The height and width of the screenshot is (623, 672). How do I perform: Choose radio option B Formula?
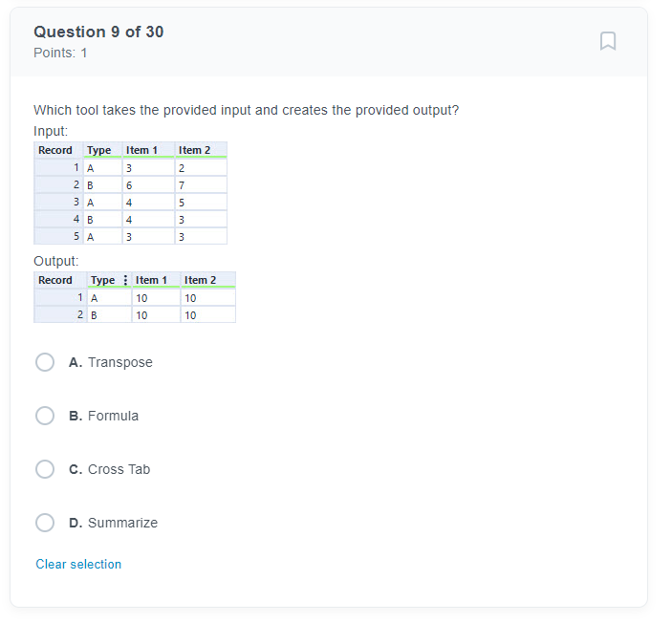(x=45, y=416)
